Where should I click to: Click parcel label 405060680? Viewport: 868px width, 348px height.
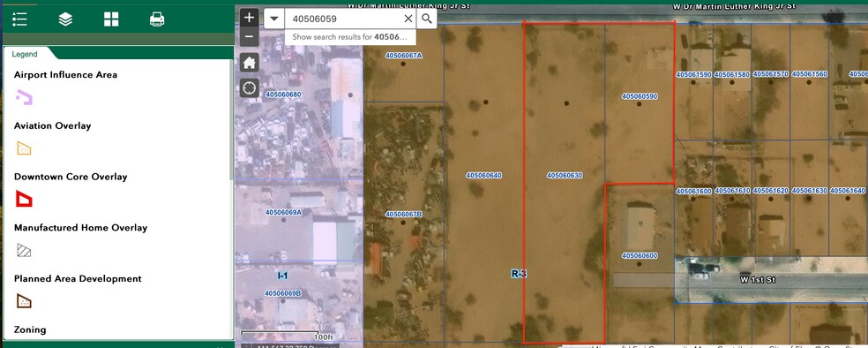(283, 95)
